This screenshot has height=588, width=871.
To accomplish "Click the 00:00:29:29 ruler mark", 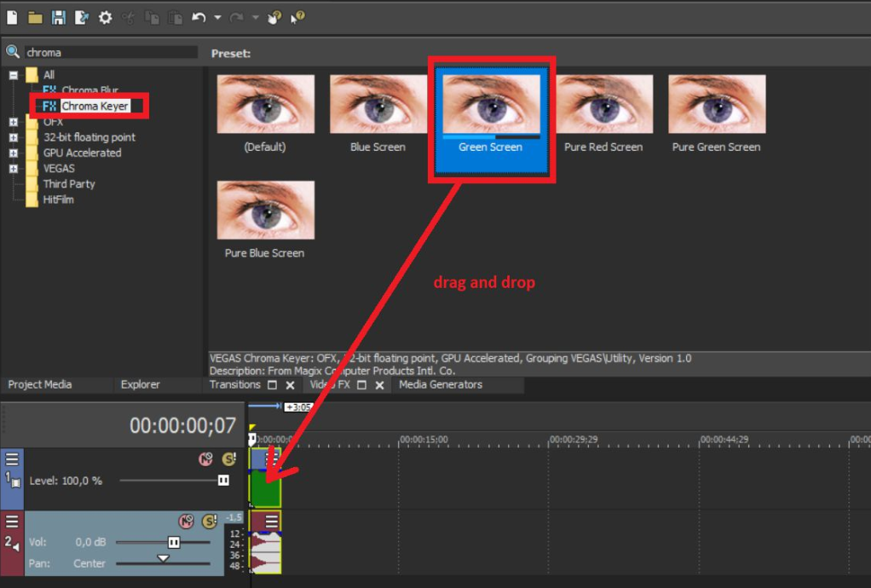I will coord(574,439).
